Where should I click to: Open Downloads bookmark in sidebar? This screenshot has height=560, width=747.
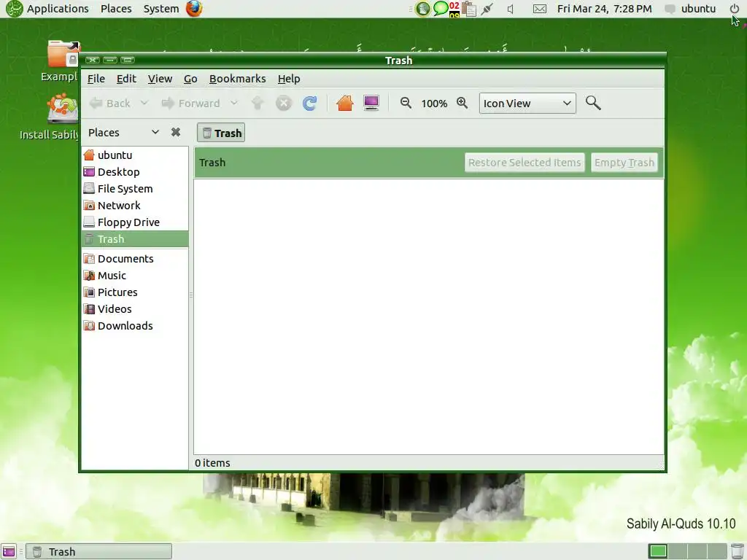135,326
